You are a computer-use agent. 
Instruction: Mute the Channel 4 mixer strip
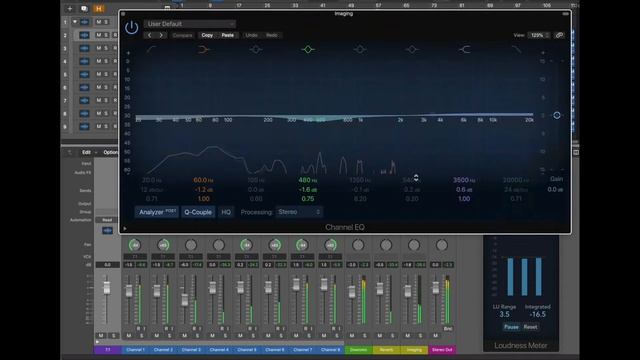click(212, 336)
